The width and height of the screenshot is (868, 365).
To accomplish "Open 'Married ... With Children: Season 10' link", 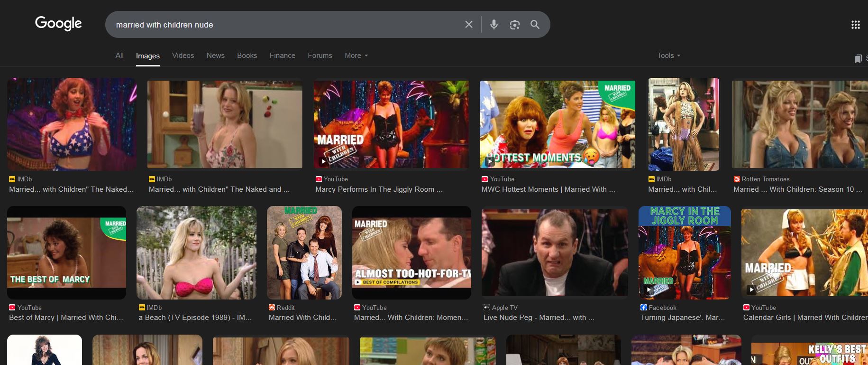I will pyautogui.click(x=798, y=189).
